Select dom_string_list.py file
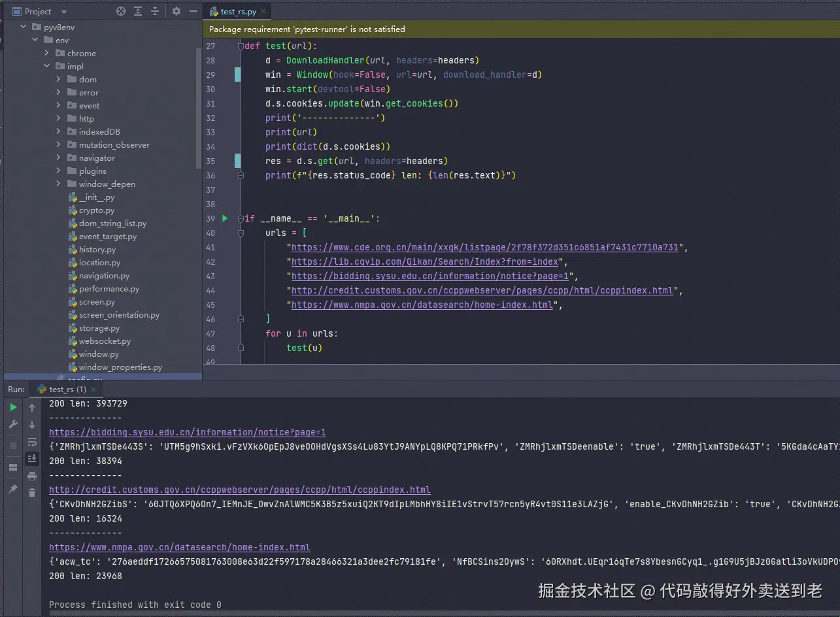Viewport: 840px width, 617px height. 112,223
